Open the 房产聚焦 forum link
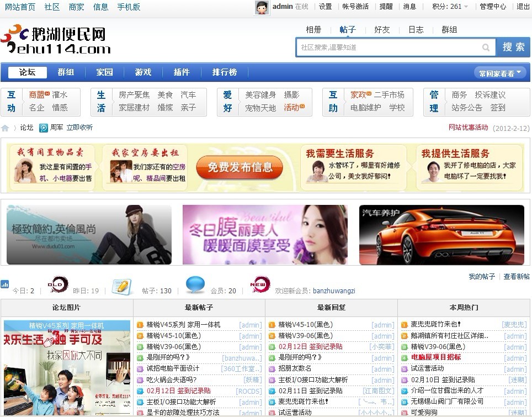This screenshot has width=532, height=417. point(134,95)
